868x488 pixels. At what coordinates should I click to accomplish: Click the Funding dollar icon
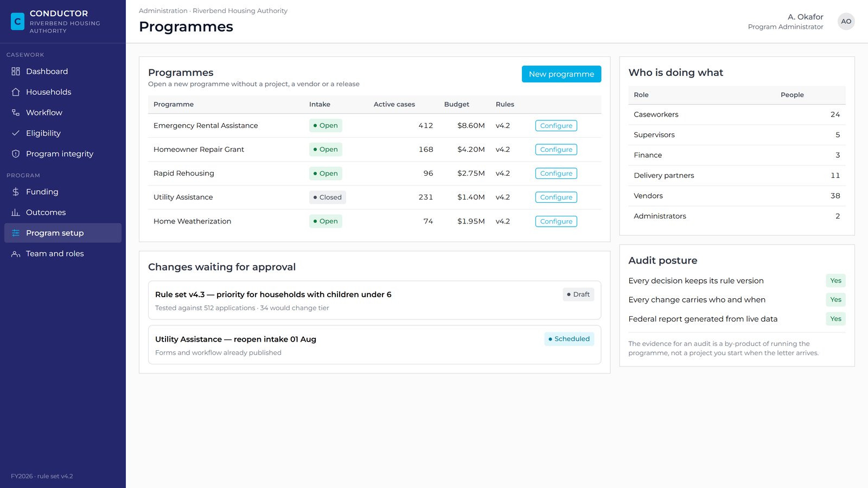[x=16, y=191]
